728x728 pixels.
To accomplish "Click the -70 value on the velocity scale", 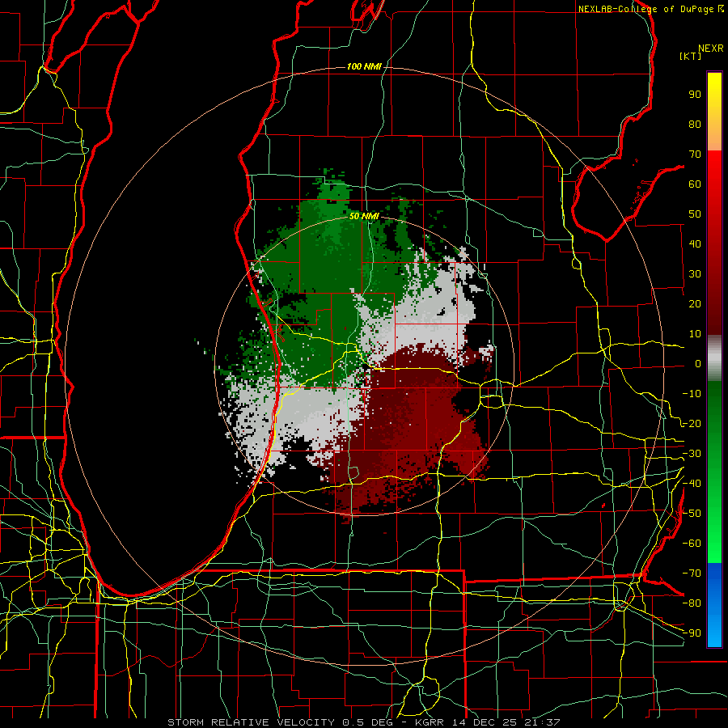I will [x=692, y=574].
